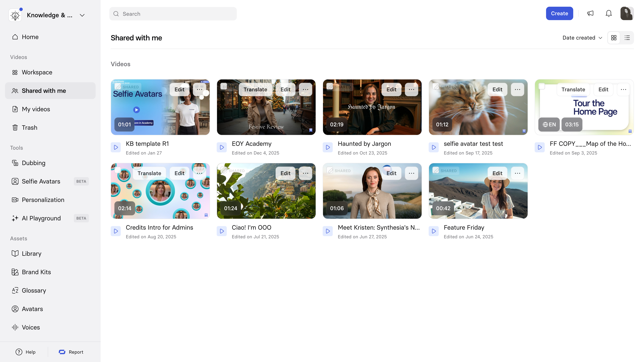Screen dimensions: 644x362
Task: Expand the Date created sort dropdown
Action: (x=582, y=38)
